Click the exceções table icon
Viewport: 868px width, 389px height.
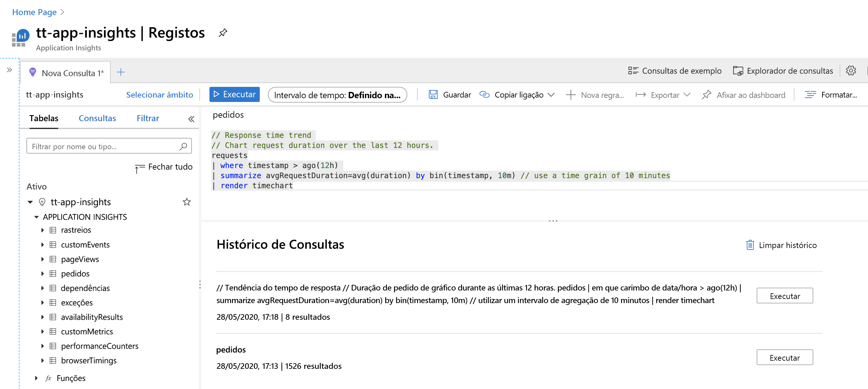[x=53, y=303]
